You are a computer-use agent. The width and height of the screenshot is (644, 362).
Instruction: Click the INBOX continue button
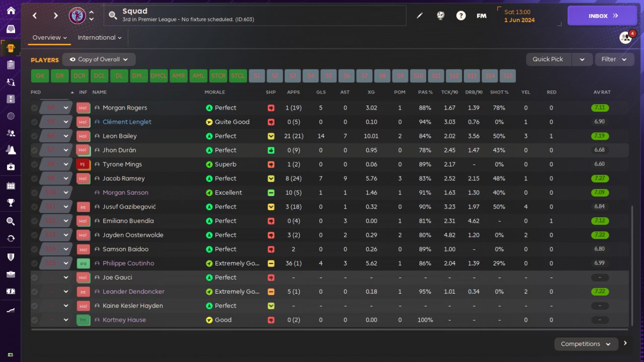[x=603, y=16]
